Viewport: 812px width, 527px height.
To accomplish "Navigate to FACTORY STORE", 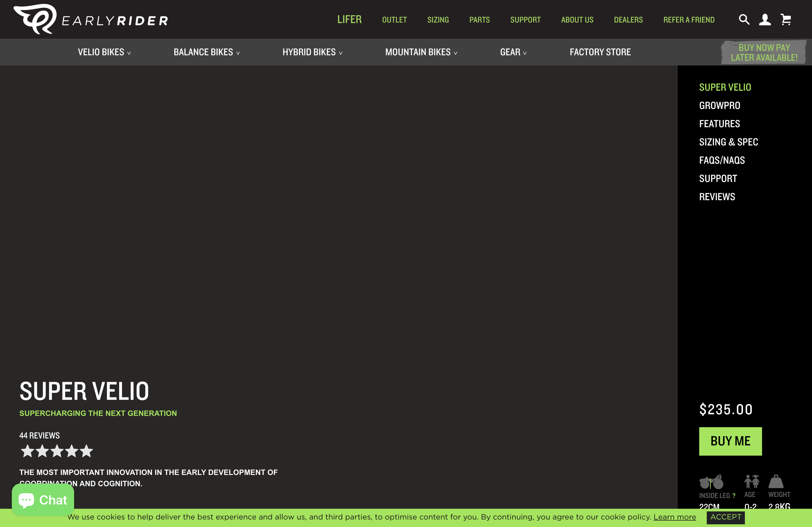I will [x=600, y=52].
